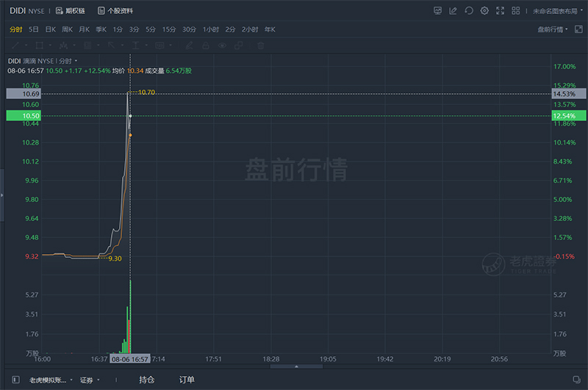
Task: Expand the text tool options arrow
Action: [x=146, y=46]
